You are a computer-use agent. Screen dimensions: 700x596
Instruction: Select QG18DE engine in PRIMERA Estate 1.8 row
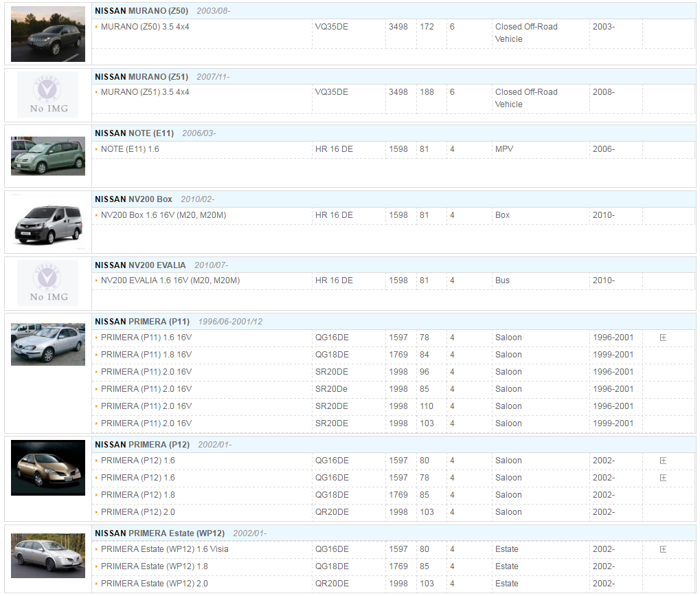click(332, 566)
